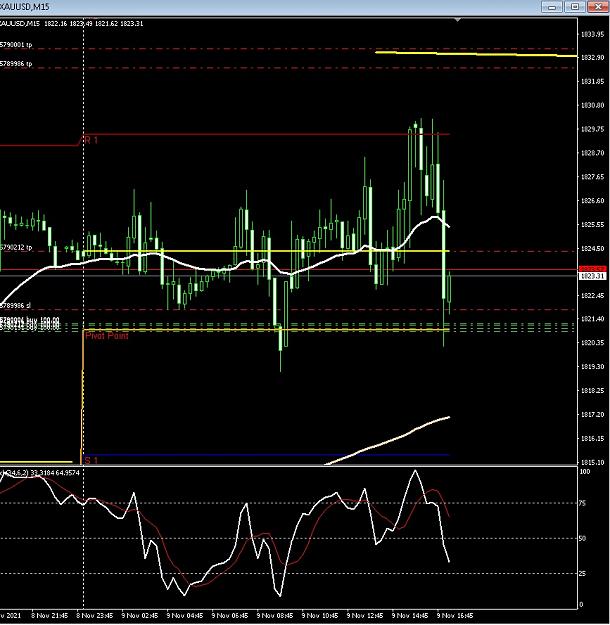Image resolution: width=610 pixels, height=625 pixels.
Task: Click the 9 Nov 14:45 time label
Action: tap(410, 615)
